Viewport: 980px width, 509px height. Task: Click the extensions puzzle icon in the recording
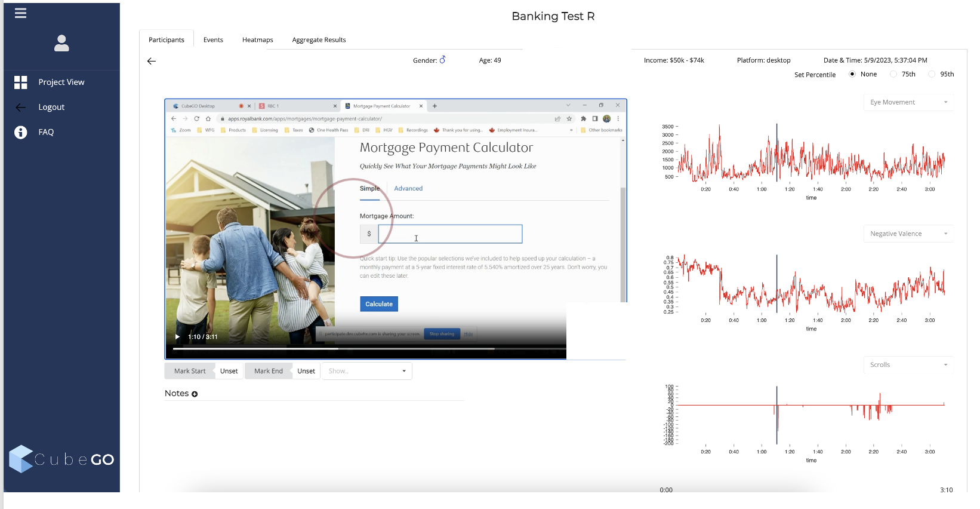coord(583,119)
